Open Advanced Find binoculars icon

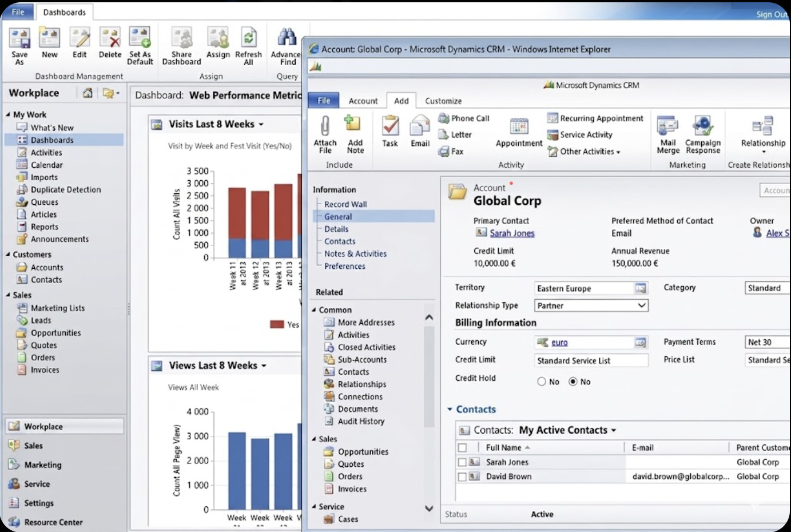pyautogui.click(x=287, y=37)
